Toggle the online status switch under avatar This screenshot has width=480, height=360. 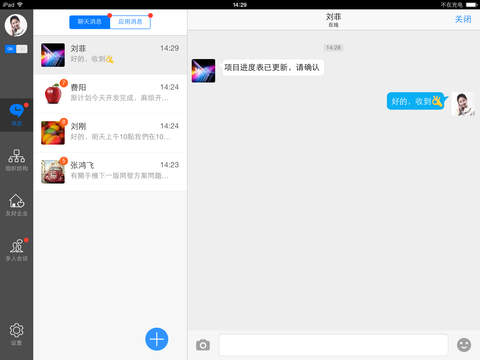click(16, 49)
